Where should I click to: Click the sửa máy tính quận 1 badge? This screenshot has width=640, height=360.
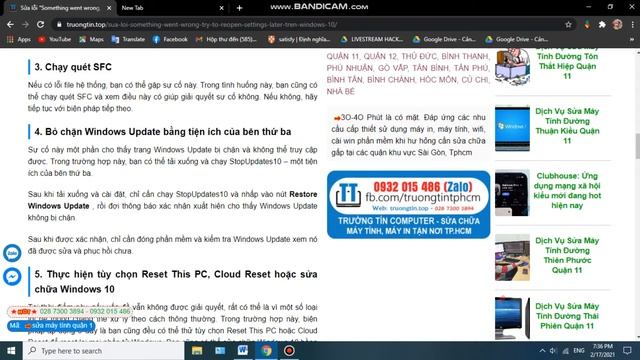pyautogui.click(x=51, y=326)
